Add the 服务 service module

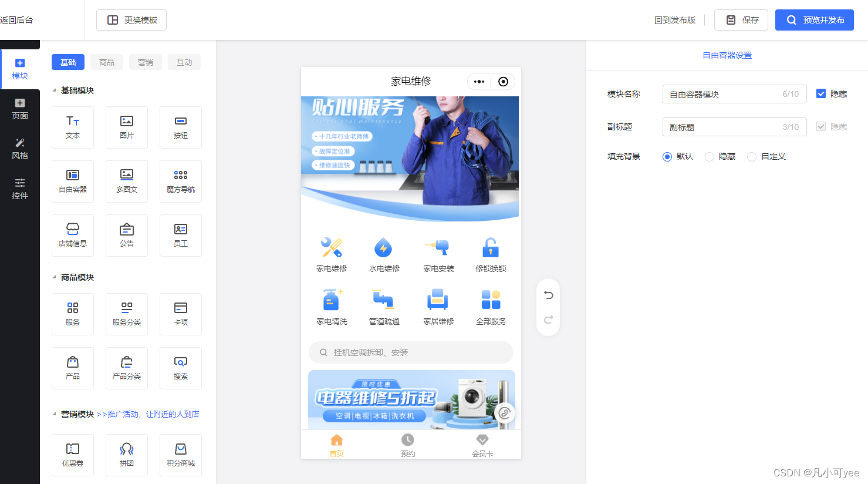tap(73, 314)
